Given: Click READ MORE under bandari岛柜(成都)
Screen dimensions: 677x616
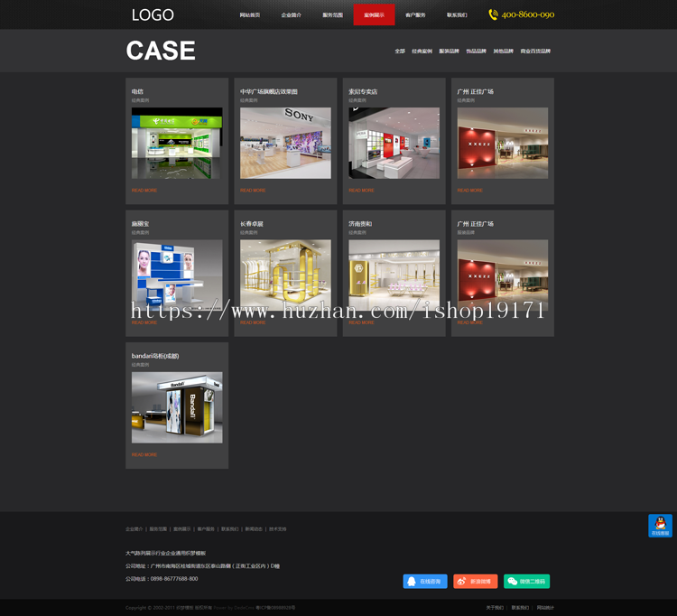Looking at the screenshot, I should tap(144, 454).
